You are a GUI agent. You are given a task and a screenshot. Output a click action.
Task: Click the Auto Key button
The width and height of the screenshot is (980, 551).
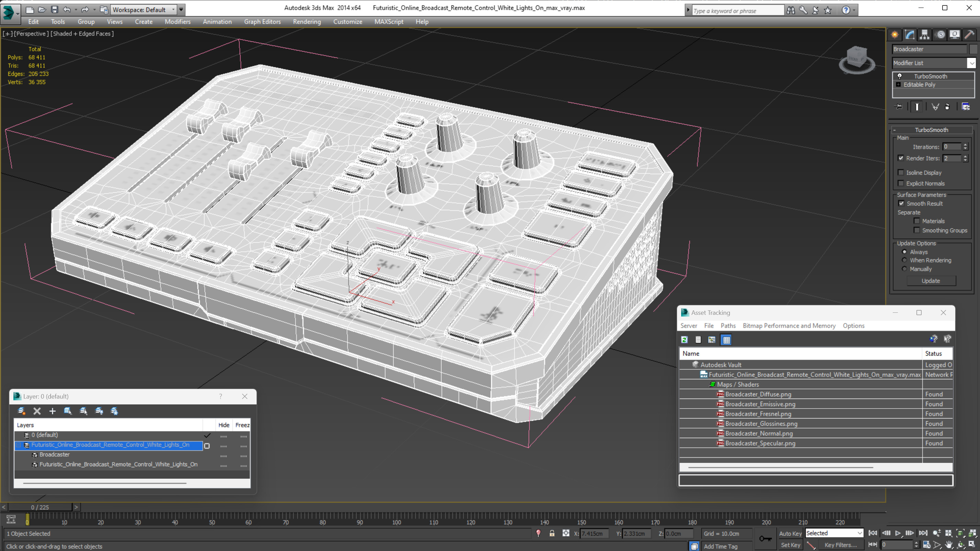click(790, 533)
